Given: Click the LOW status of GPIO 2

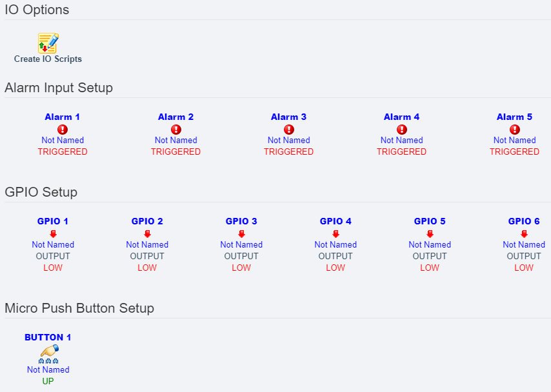Looking at the screenshot, I should pyautogui.click(x=147, y=268).
